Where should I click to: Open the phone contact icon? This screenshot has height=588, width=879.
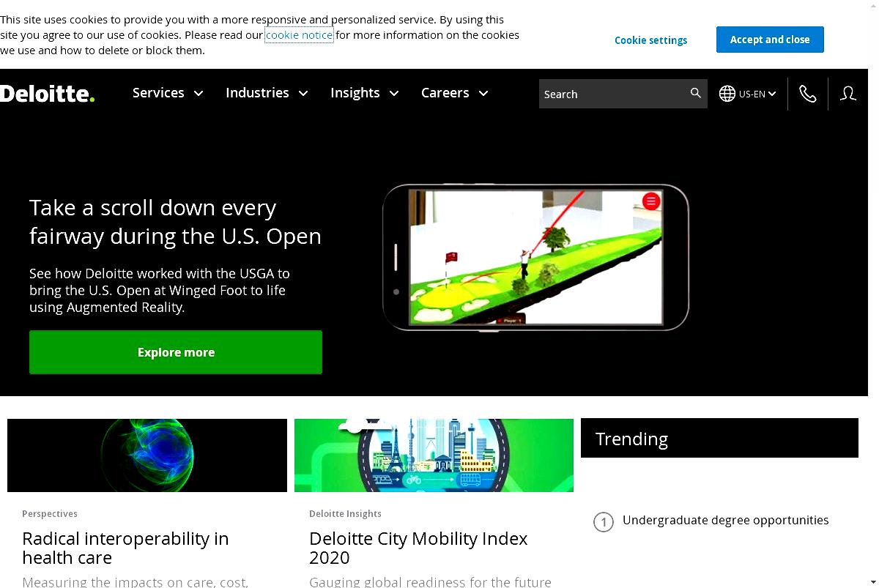pos(808,94)
